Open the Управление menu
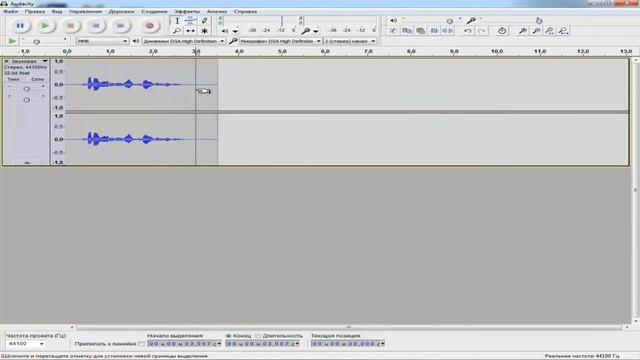 click(85, 11)
